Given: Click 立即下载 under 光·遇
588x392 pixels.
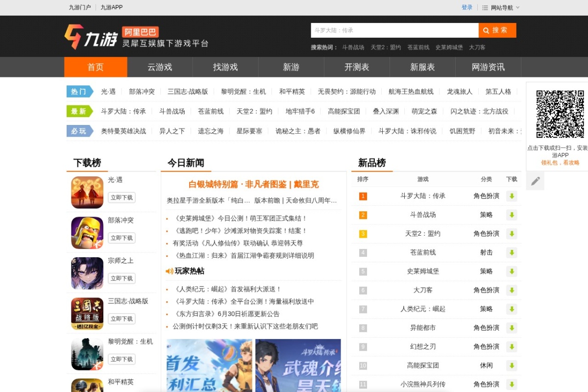Looking at the screenshot, I should (122, 197).
